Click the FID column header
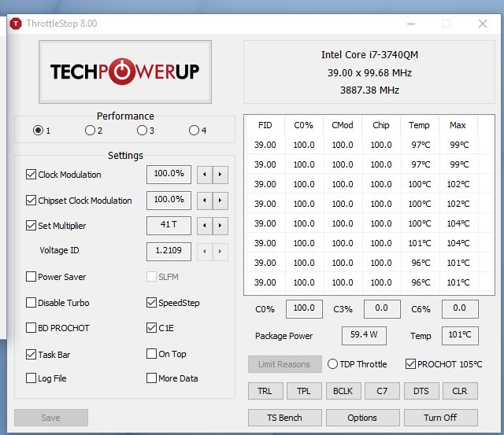This screenshot has height=435, width=504. (265, 125)
